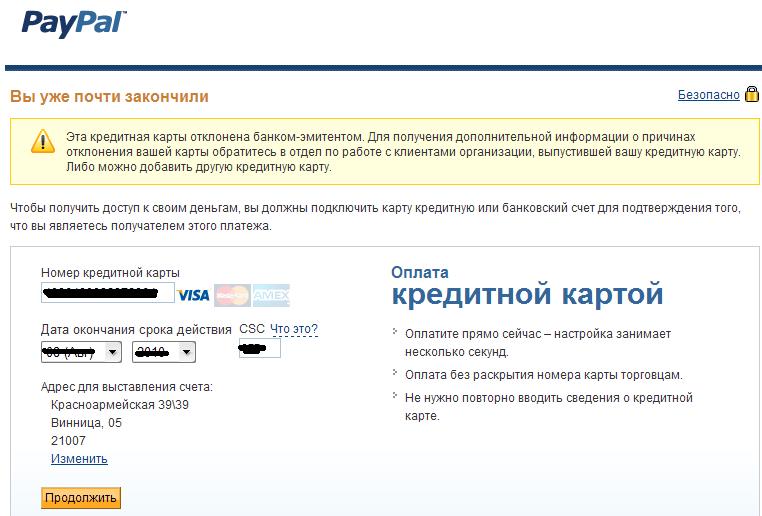This screenshot has height=516, width=762.
Task: Click the PayPal logo
Action: 74,23
